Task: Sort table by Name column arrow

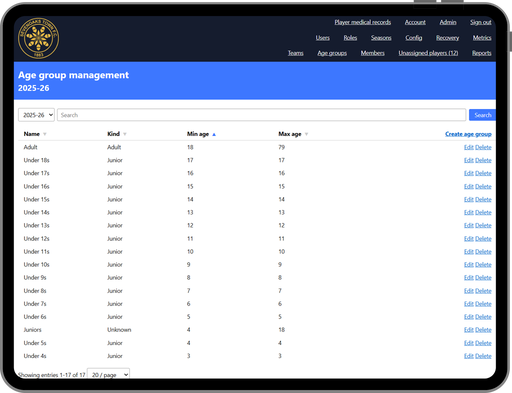Action: [45, 134]
